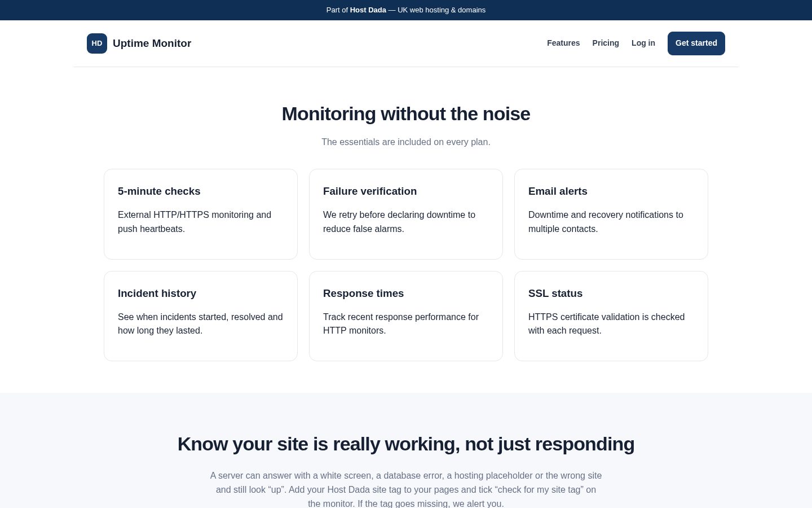The height and width of the screenshot is (508, 812).
Task: Click 'External HTTP/HTTPS monitoring and push heartbeats.' text
Action: click(x=195, y=222)
